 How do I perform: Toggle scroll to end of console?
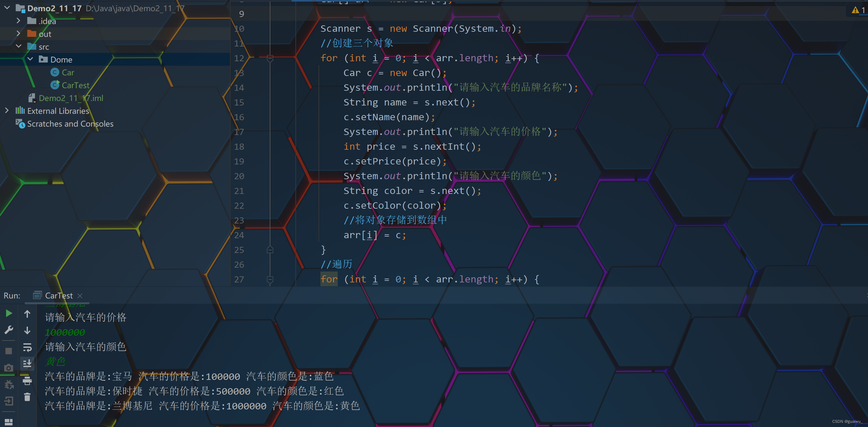[x=27, y=363]
